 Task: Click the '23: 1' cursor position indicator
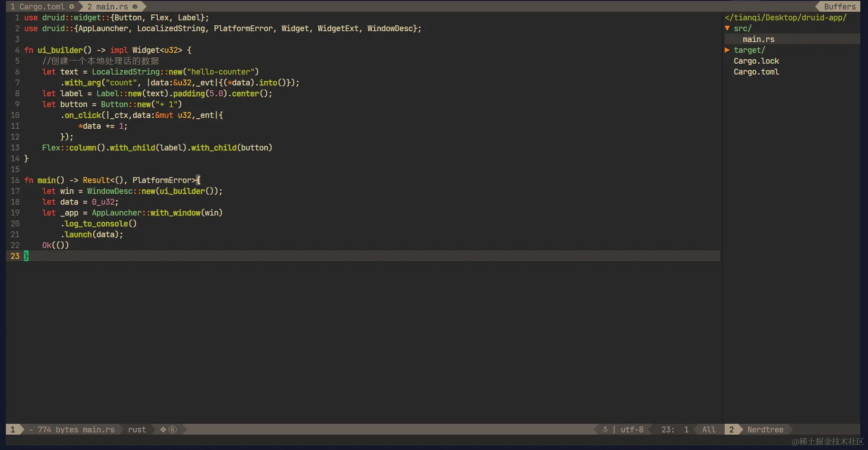pyautogui.click(x=675, y=429)
